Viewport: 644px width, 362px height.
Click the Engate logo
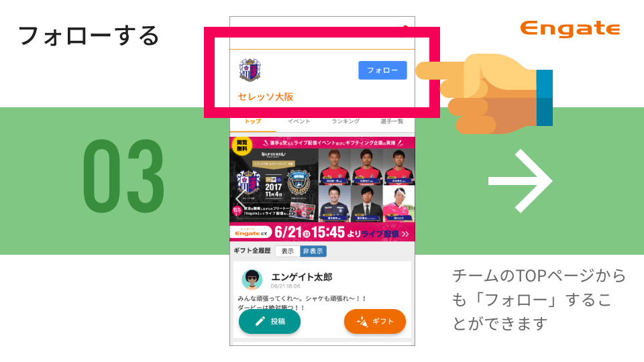[x=570, y=29]
